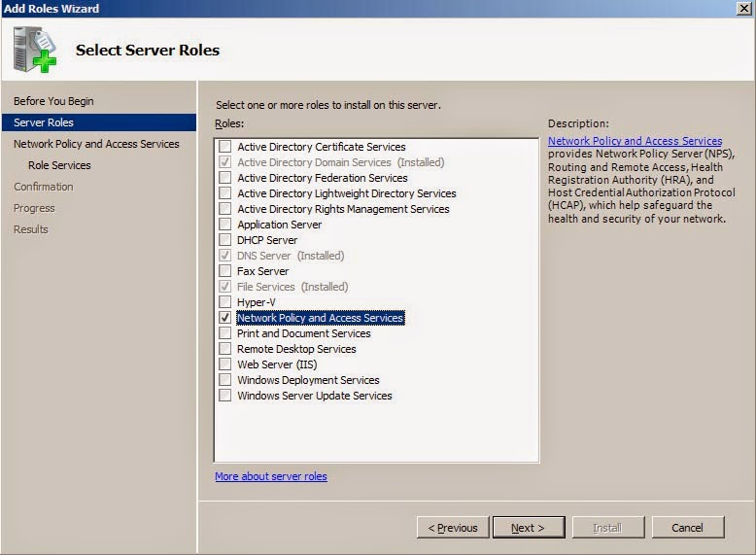
Task: Open the Role Services step
Action: [59, 165]
